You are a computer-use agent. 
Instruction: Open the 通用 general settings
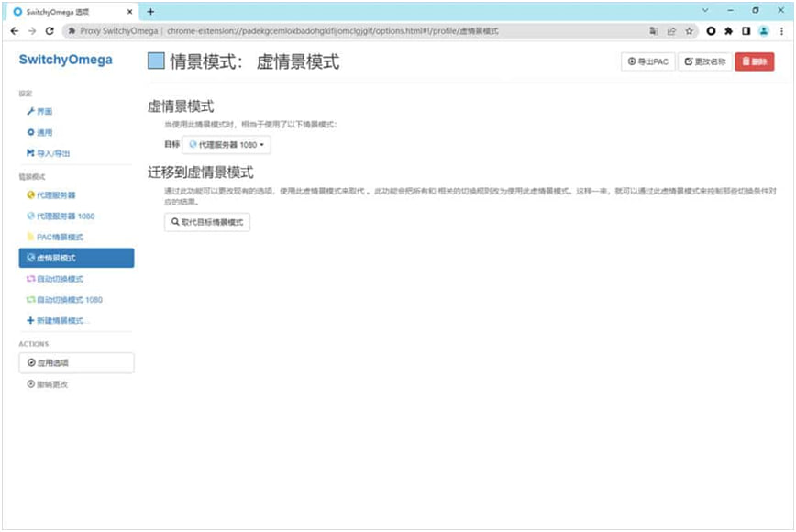pos(39,132)
